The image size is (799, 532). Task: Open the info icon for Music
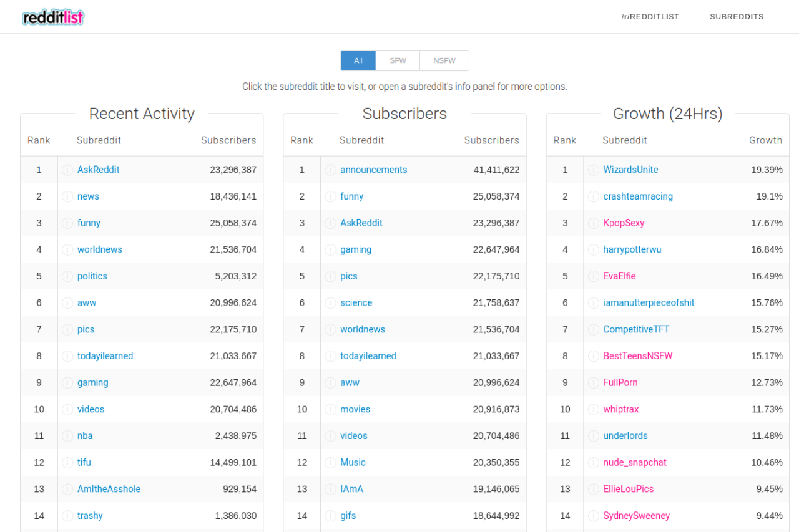[330, 462]
